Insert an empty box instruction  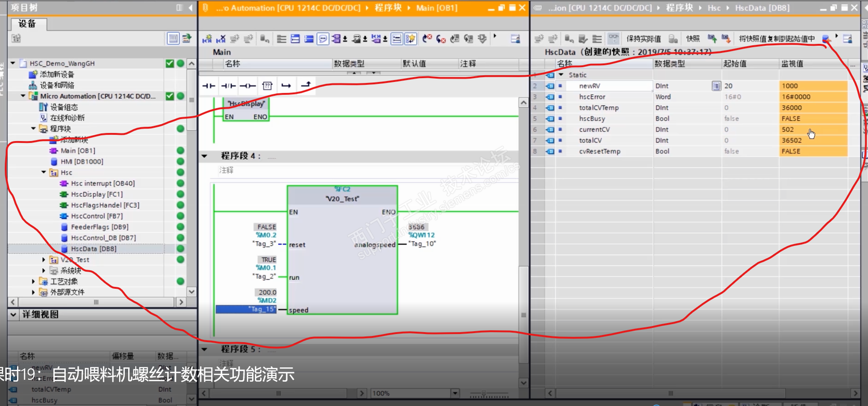[x=267, y=86]
